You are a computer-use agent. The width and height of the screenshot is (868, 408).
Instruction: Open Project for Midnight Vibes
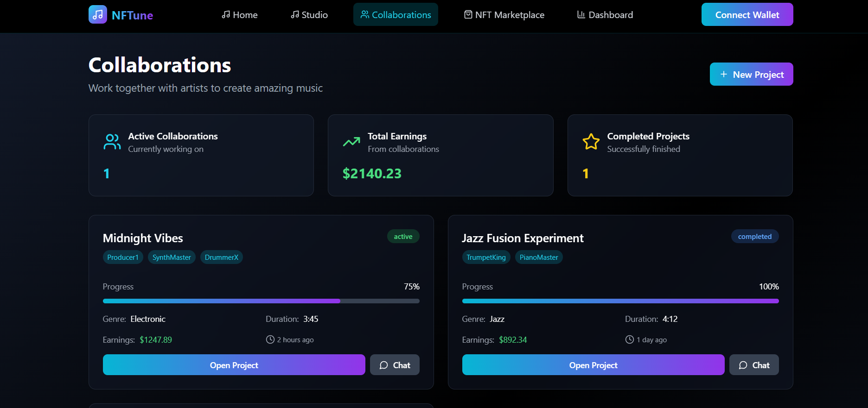[234, 365]
